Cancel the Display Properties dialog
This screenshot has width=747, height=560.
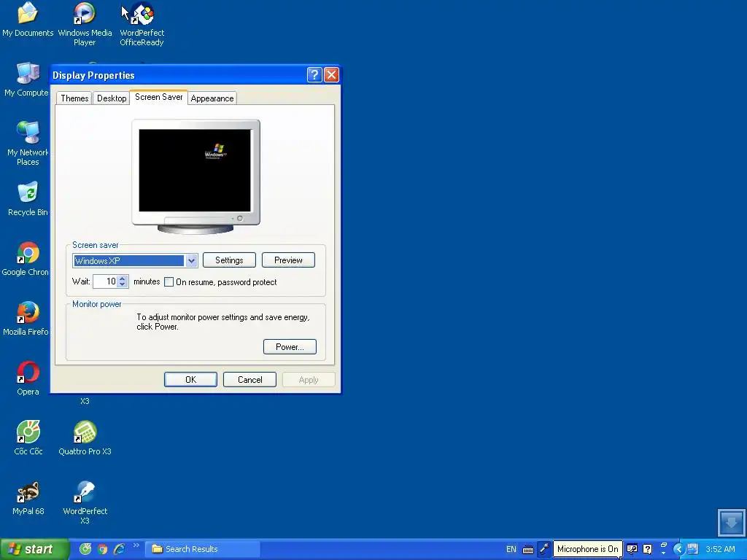[249, 379]
